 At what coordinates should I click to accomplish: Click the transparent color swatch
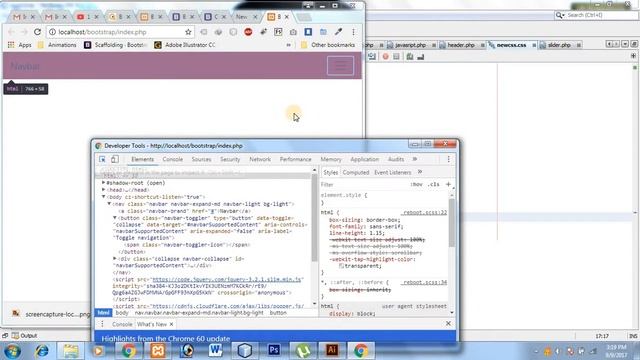[x=341, y=266]
